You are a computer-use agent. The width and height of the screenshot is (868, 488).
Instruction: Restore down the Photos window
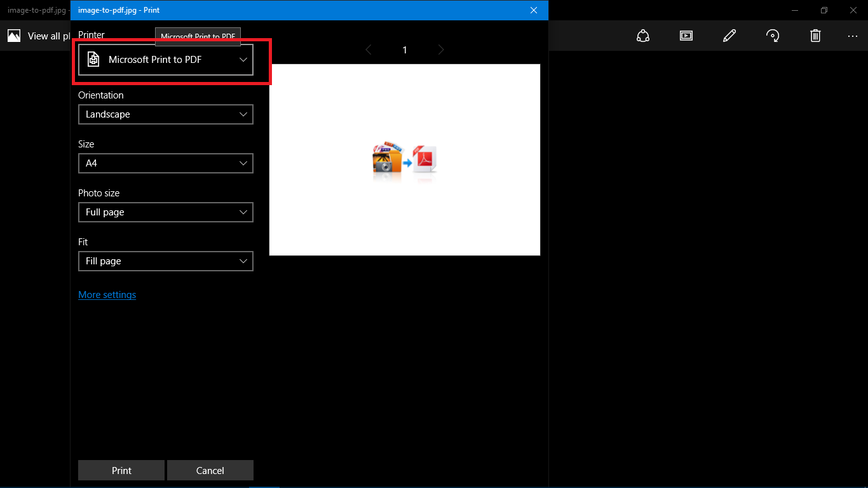click(824, 10)
